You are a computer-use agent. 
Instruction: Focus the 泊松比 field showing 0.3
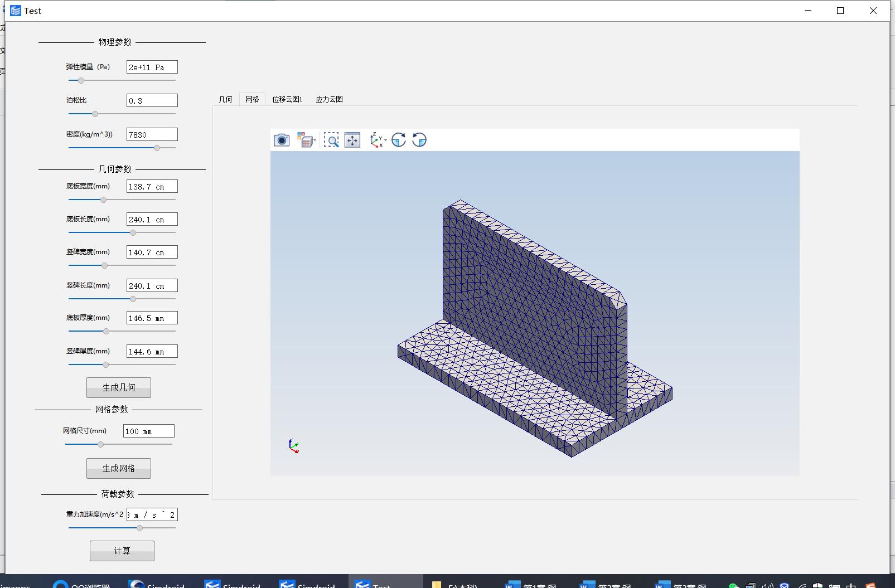coord(152,100)
